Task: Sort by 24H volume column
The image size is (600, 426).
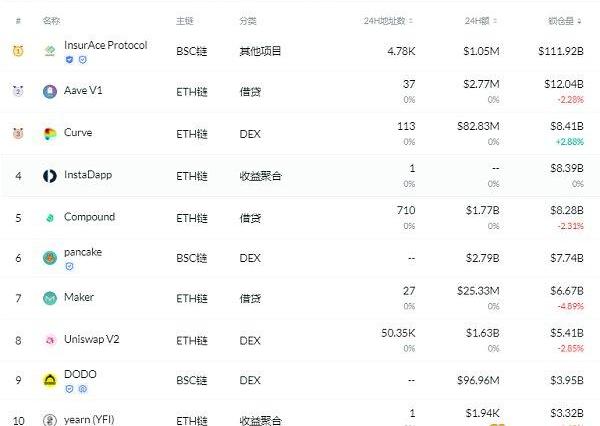Action: [x=483, y=20]
